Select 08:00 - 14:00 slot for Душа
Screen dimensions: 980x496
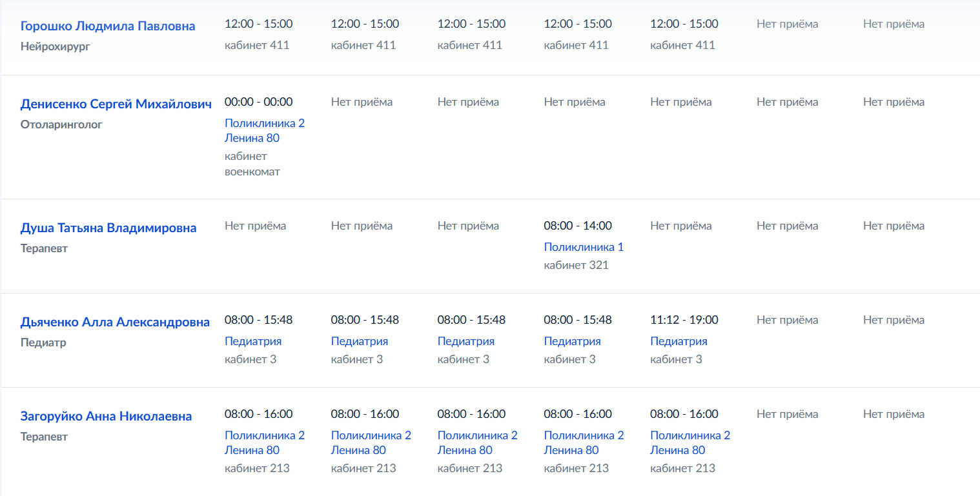pos(578,226)
